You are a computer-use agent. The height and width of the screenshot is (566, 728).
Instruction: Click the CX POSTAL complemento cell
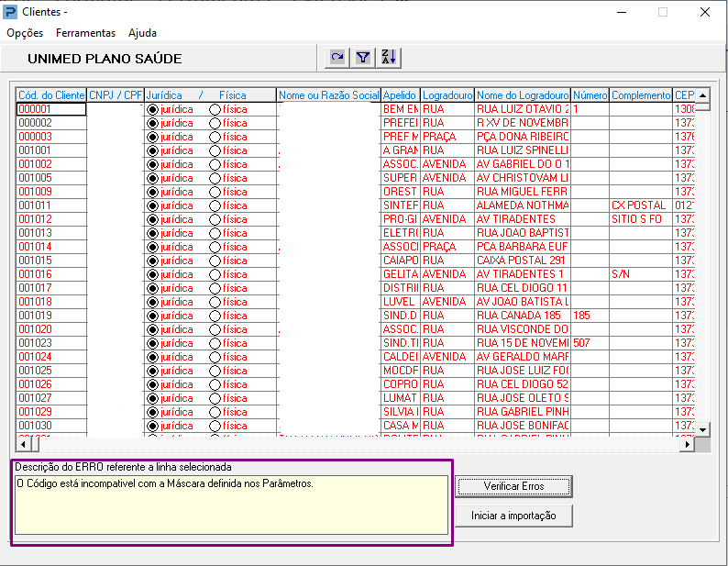point(641,205)
